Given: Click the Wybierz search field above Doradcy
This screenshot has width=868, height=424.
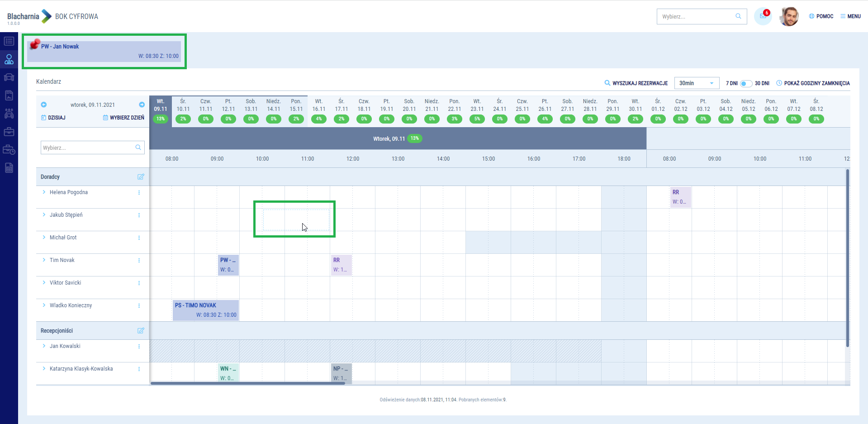Looking at the screenshot, I should (x=88, y=148).
